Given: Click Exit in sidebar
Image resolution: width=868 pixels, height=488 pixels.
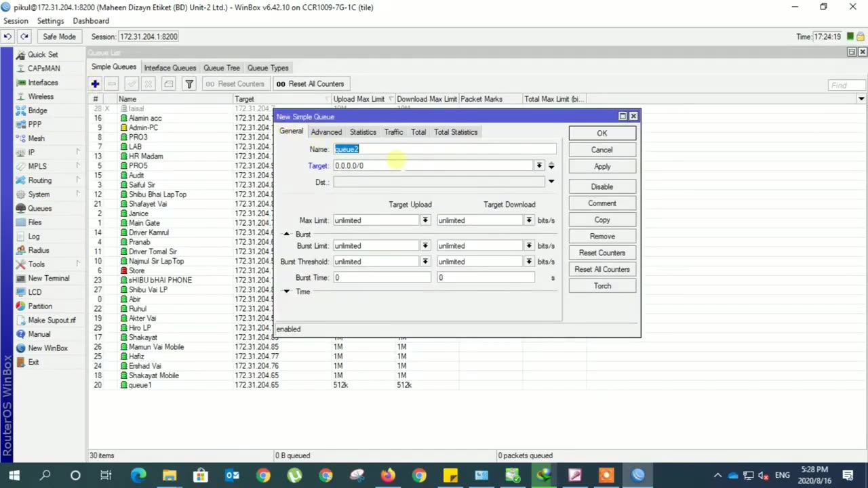Looking at the screenshot, I should (x=33, y=362).
